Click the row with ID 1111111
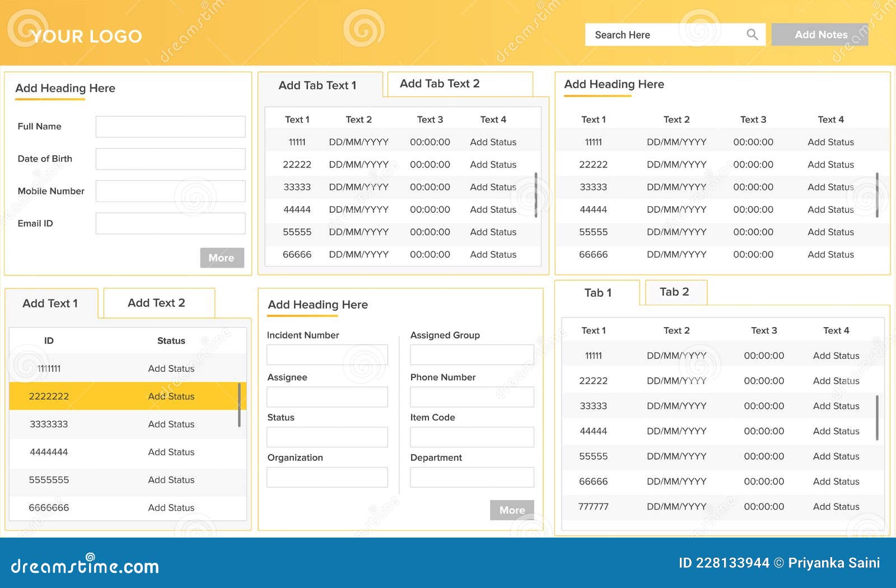Image resolution: width=896 pixels, height=588 pixels. pos(128,368)
